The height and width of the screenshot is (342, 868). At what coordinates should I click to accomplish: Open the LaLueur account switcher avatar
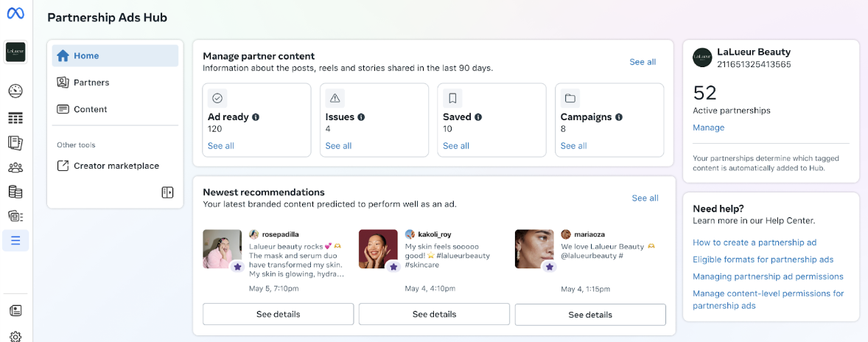coord(15,52)
